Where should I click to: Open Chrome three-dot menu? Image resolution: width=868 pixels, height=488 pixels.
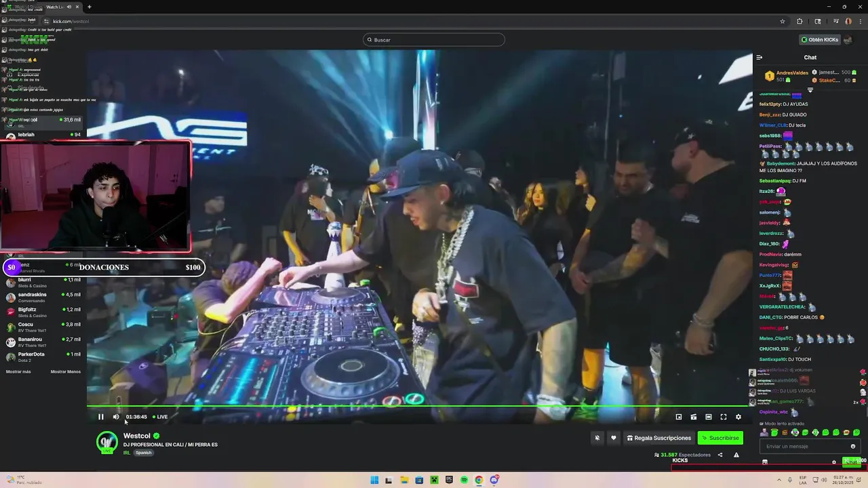pyautogui.click(x=859, y=21)
